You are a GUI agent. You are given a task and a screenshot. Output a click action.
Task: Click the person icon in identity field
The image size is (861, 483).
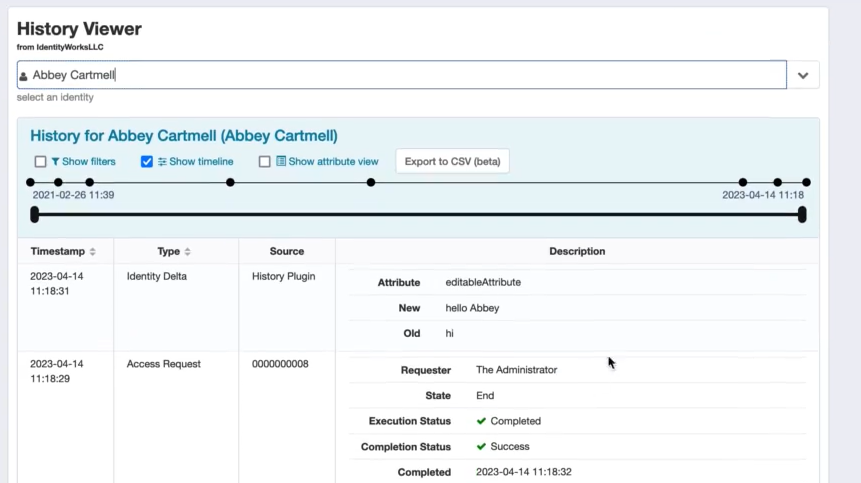pos(24,76)
